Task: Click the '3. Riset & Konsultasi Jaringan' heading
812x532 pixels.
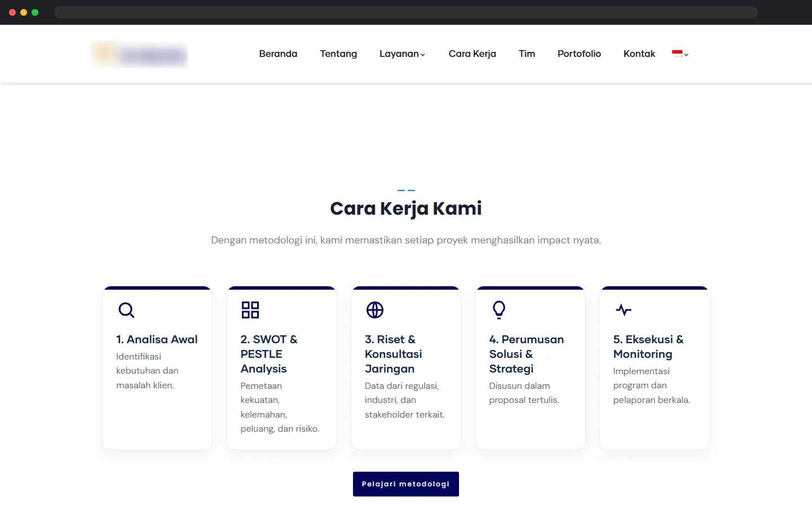Action: [394, 354]
